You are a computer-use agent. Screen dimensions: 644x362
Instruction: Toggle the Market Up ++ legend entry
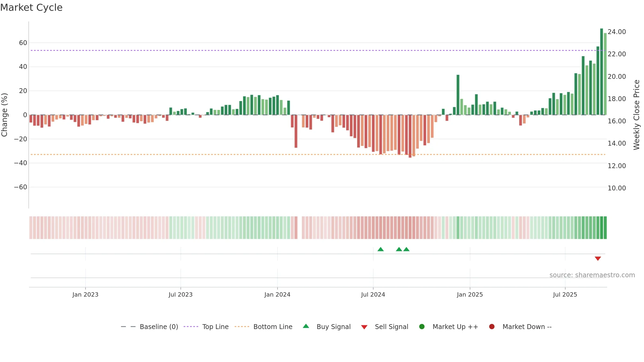point(448,327)
